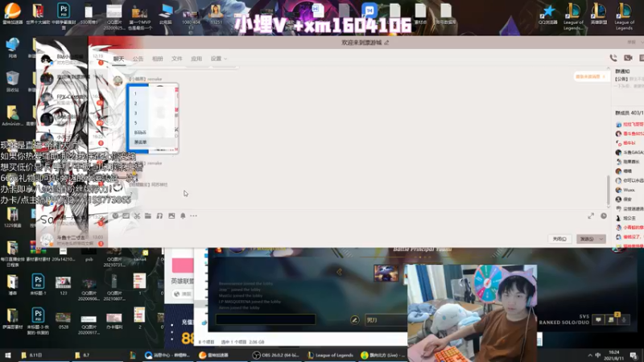Screen dimensions: 644x362
Task: Open QQ浏览器 desktop shortcut
Action: pyautogui.click(x=548, y=14)
